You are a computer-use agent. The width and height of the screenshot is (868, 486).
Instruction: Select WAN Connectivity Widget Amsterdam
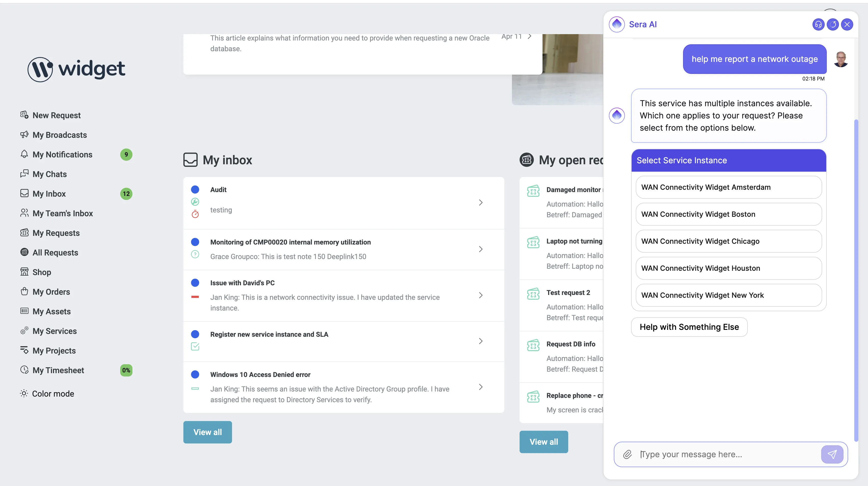coord(728,187)
